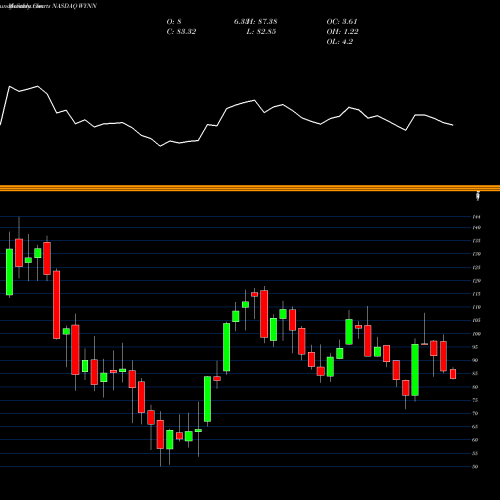
Task: Select the close value 'C: 83.32'
Action: pos(181,32)
